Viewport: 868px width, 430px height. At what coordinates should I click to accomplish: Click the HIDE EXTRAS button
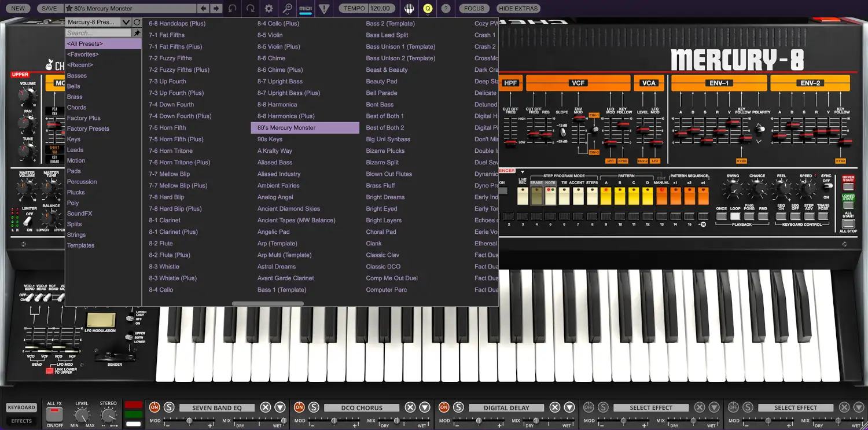517,9
